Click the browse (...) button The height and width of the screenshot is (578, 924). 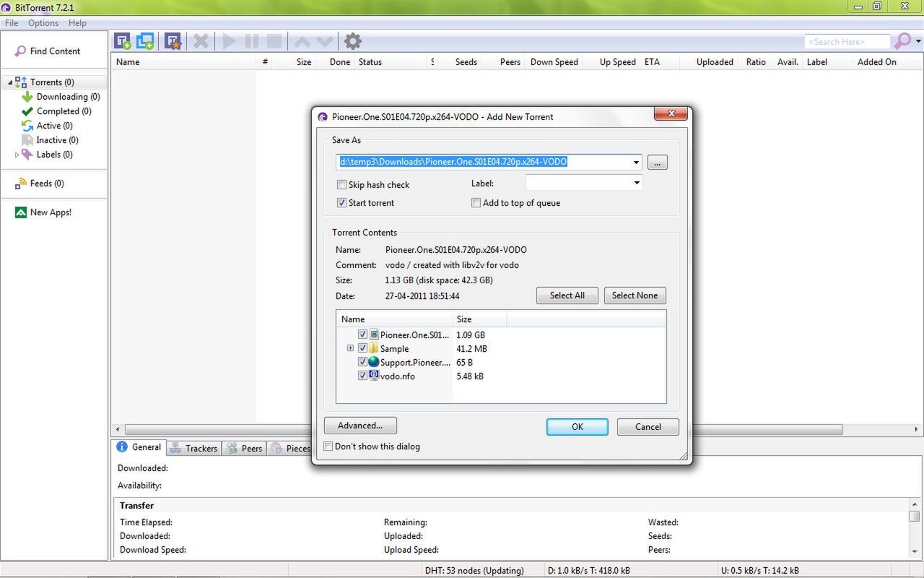[657, 162]
